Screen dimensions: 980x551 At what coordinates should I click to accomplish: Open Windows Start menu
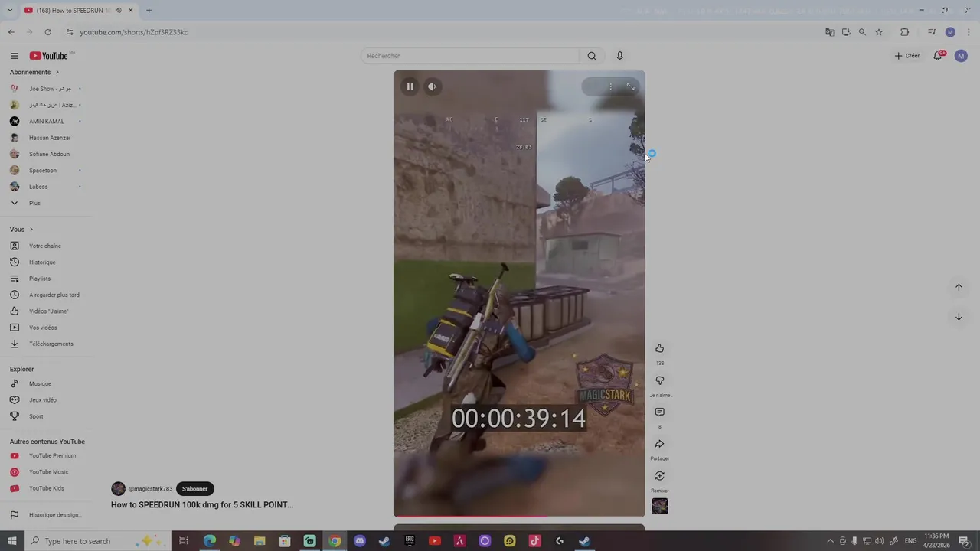(11, 541)
